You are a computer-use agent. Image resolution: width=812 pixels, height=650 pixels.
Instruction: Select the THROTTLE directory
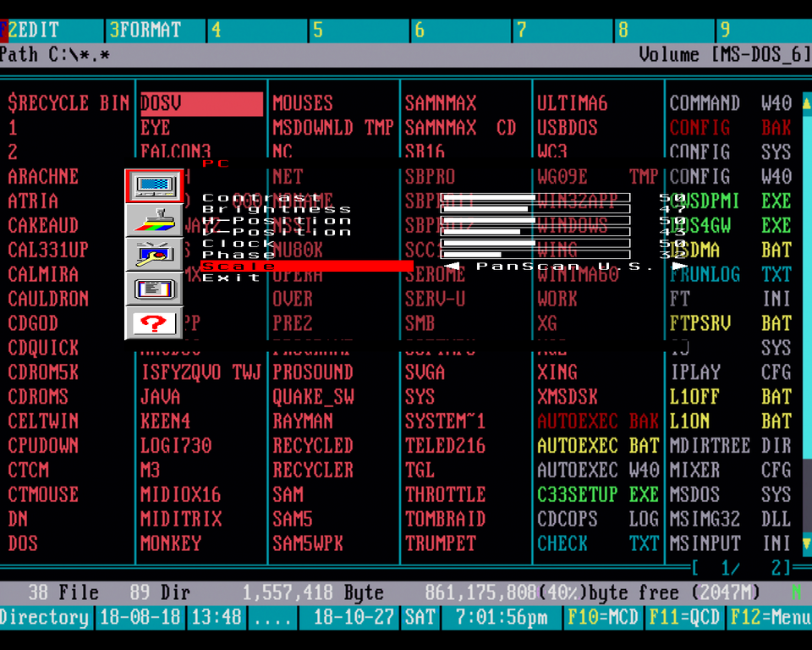click(446, 494)
